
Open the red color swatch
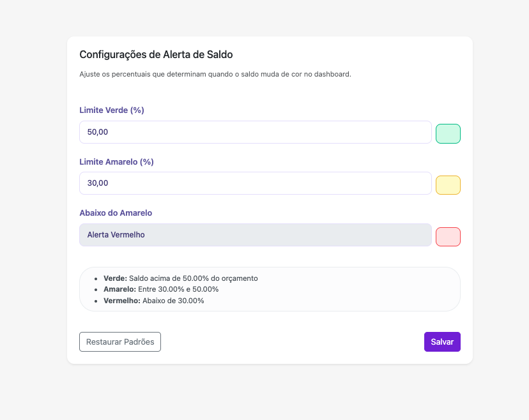448,237
